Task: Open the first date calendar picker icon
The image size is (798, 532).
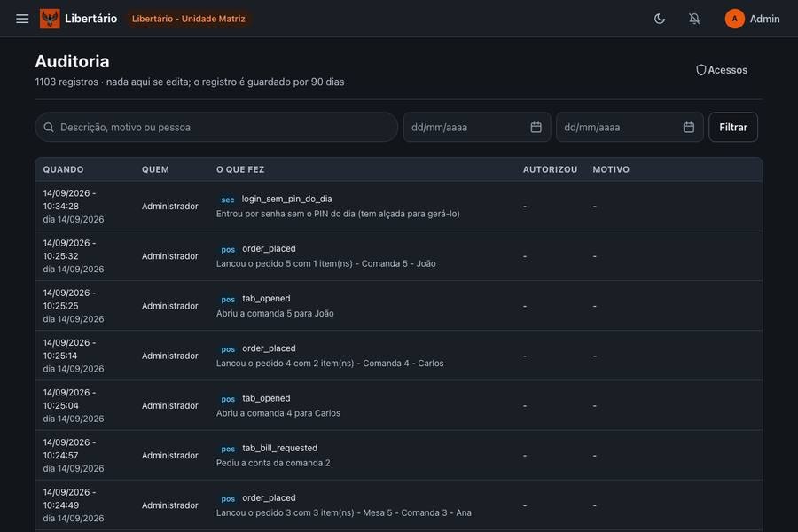Action: pos(536,128)
